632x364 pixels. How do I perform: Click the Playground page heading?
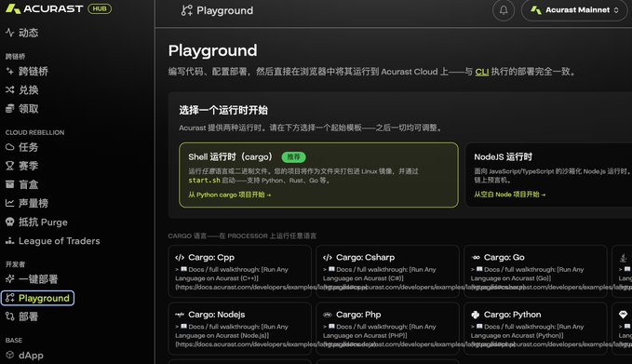(x=212, y=51)
